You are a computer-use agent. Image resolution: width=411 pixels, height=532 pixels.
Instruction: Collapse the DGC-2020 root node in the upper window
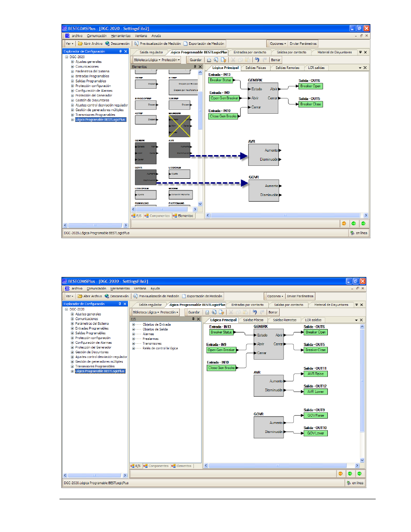coord(67,57)
